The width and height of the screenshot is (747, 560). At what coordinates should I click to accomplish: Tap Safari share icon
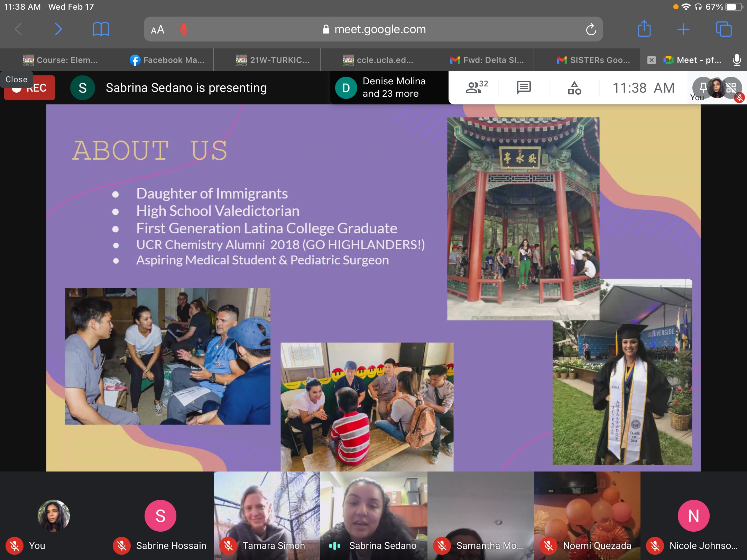click(644, 29)
